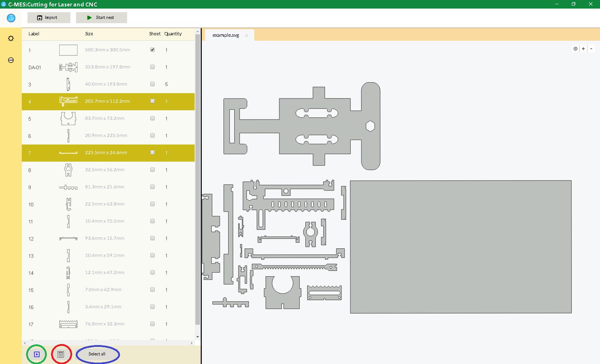Screen dimensions: 600x364
Task: Close the example.svg tab
Action: pyautogui.click(x=246, y=35)
